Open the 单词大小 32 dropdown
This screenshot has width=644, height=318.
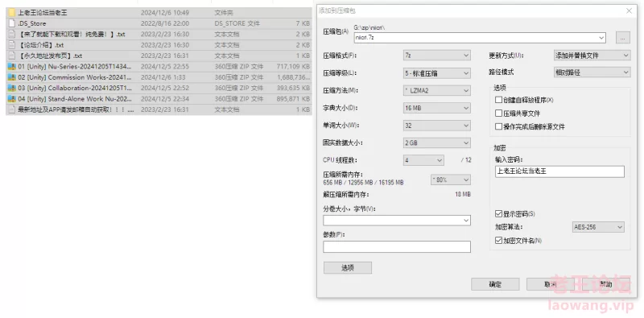coord(437,126)
